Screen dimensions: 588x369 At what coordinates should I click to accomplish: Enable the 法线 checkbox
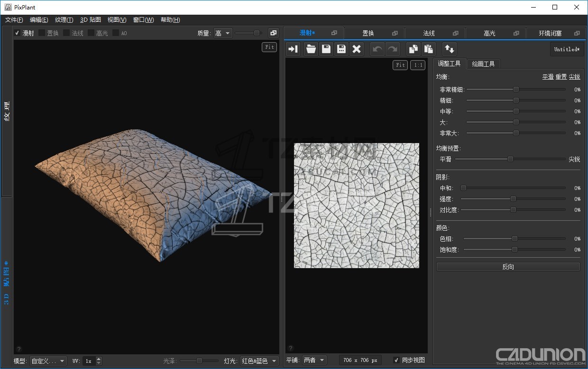pos(66,33)
